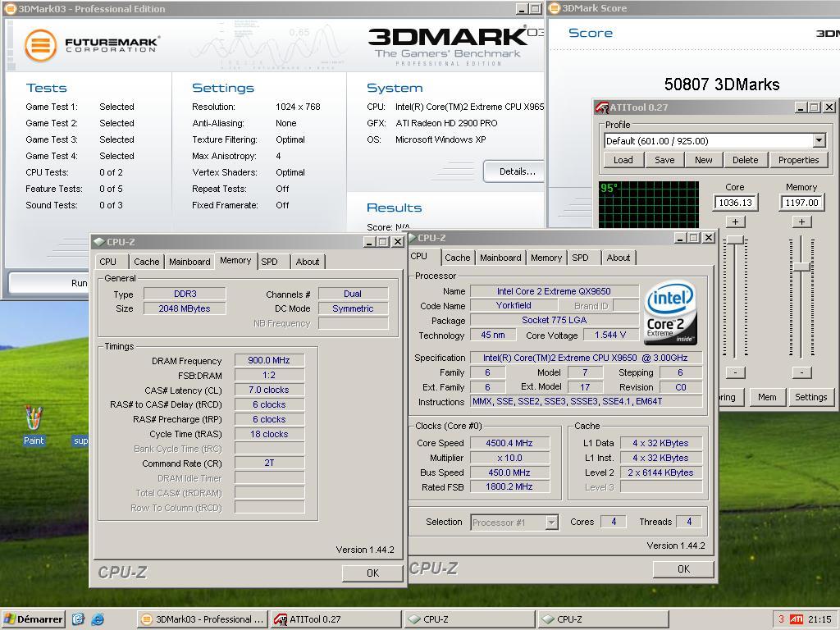
Task: Click the CAS# Latency 7.0 clocks value
Action: click(269, 390)
